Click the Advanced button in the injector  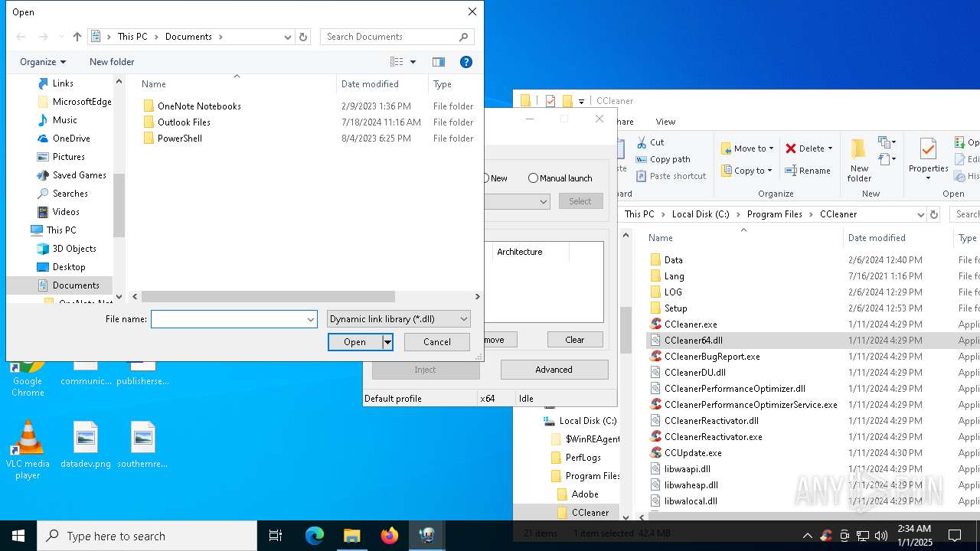[554, 370]
